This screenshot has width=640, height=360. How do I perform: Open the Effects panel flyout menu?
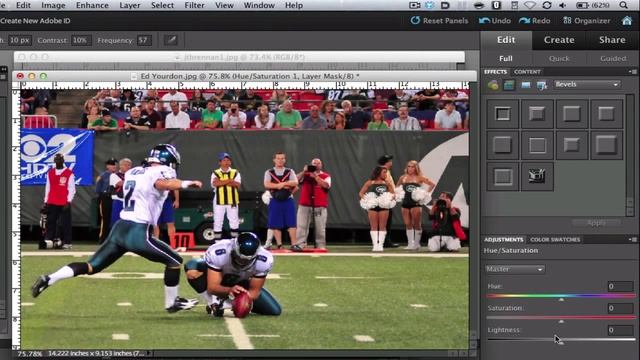633,72
